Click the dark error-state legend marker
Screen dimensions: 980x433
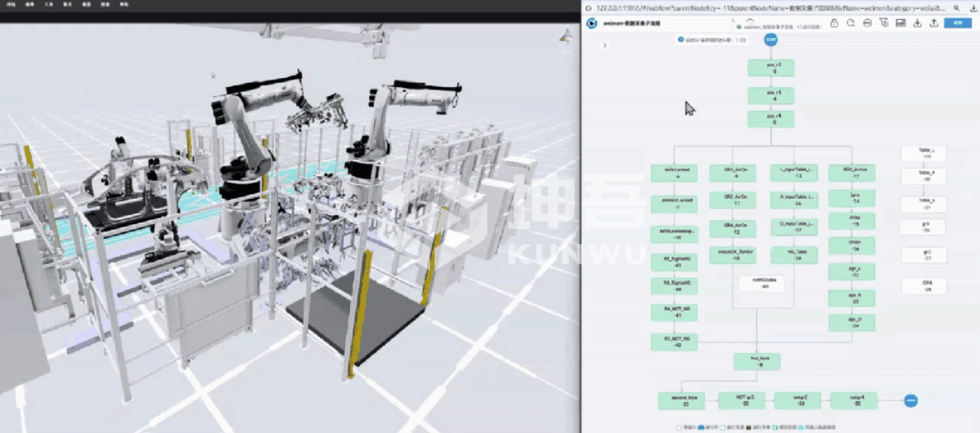pos(747,427)
